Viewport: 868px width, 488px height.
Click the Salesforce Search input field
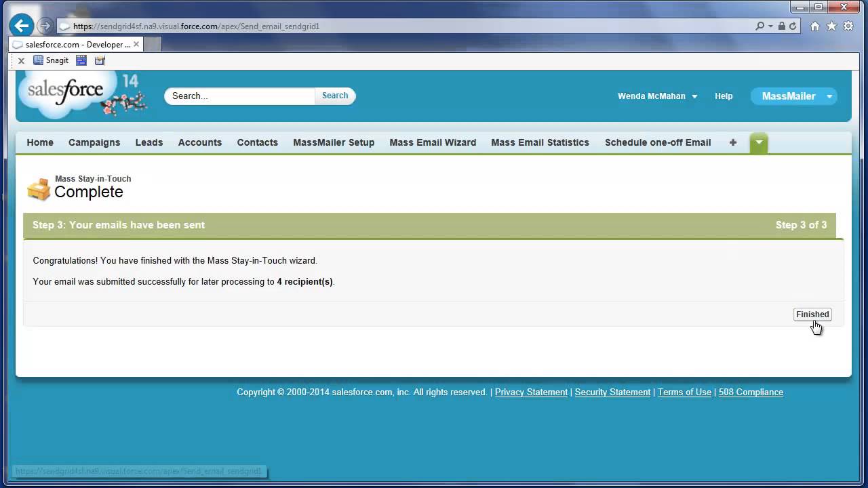pyautogui.click(x=240, y=96)
